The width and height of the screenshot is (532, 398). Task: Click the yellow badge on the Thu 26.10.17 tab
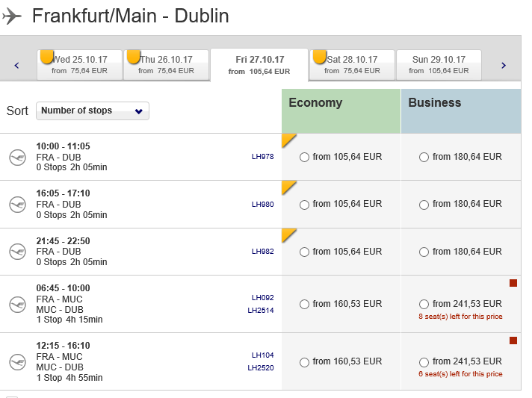coord(133,57)
